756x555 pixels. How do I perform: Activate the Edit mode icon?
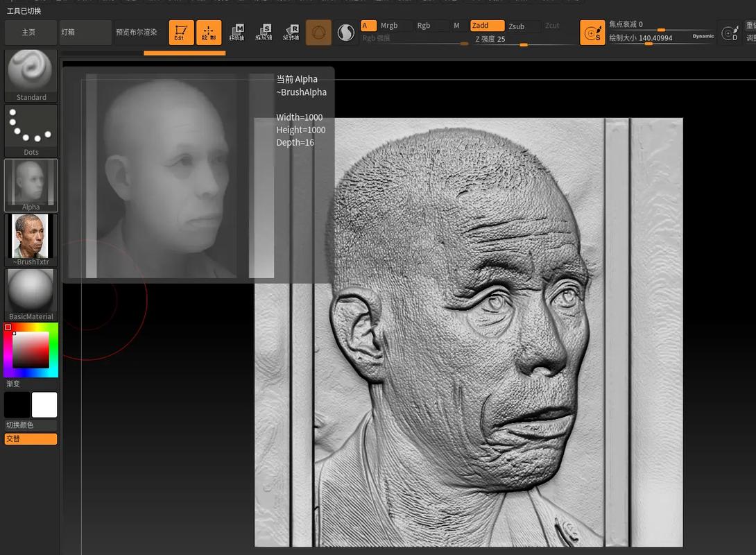point(181,33)
